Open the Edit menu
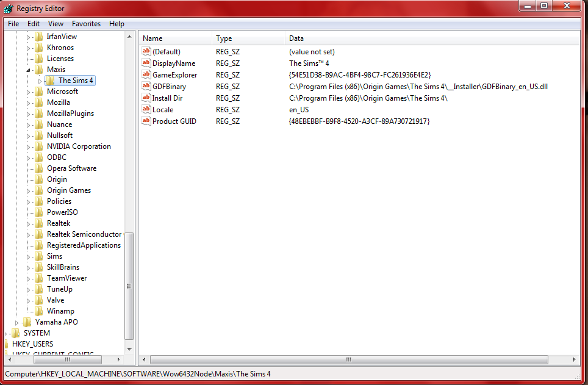Viewport: 588px width, 385px height. [34, 24]
